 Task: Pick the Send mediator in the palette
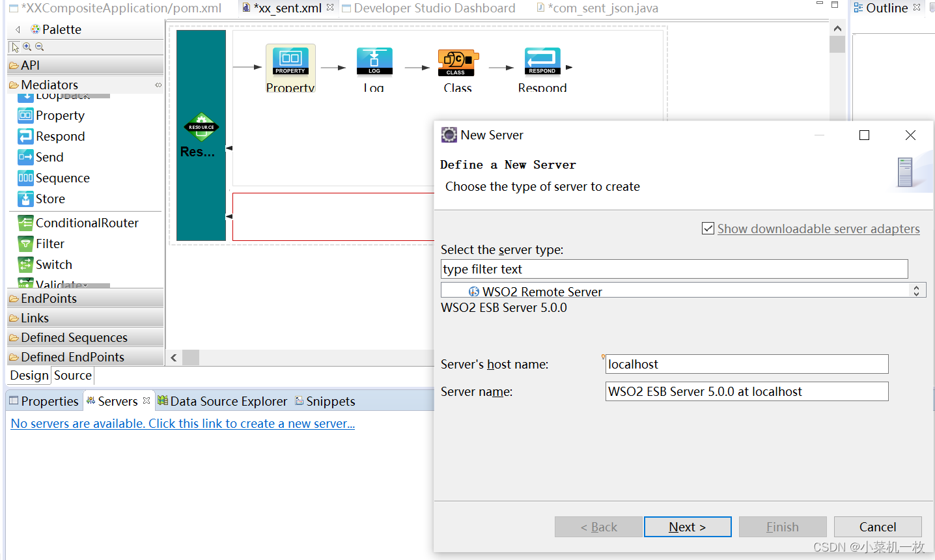click(41, 157)
